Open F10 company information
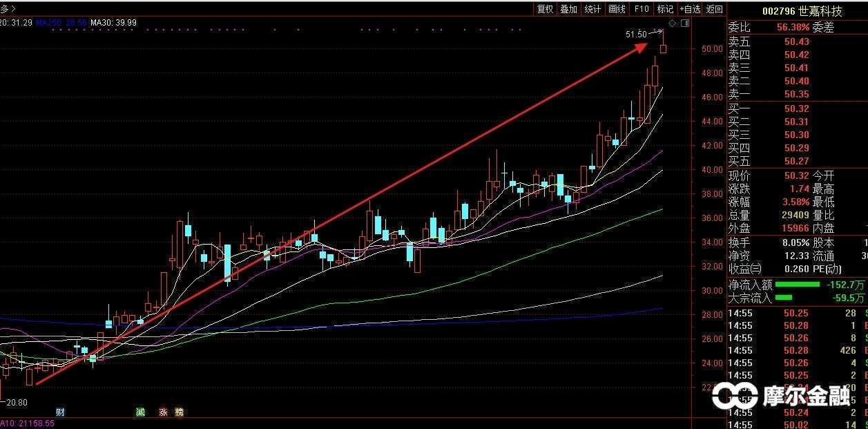Image resolution: width=868 pixels, height=429 pixels. click(642, 9)
